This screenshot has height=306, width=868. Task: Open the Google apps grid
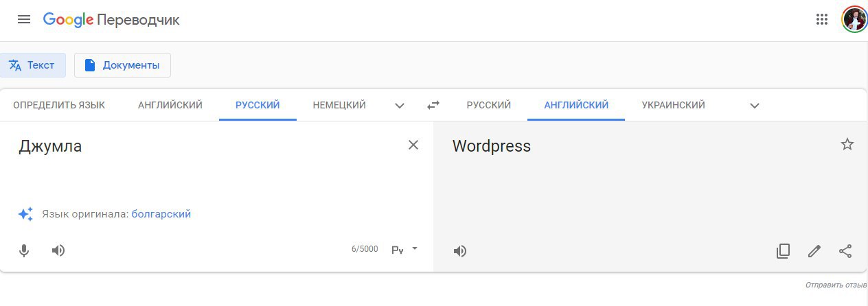822,19
